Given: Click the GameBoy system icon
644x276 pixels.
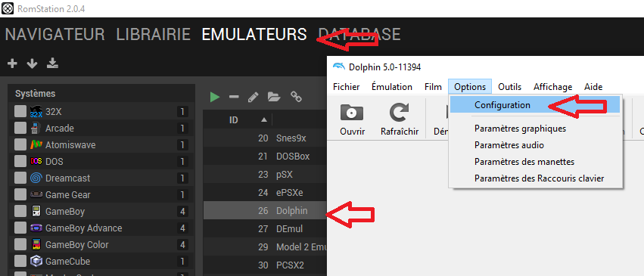Looking at the screenshot, I should click(x=36, y=211).
